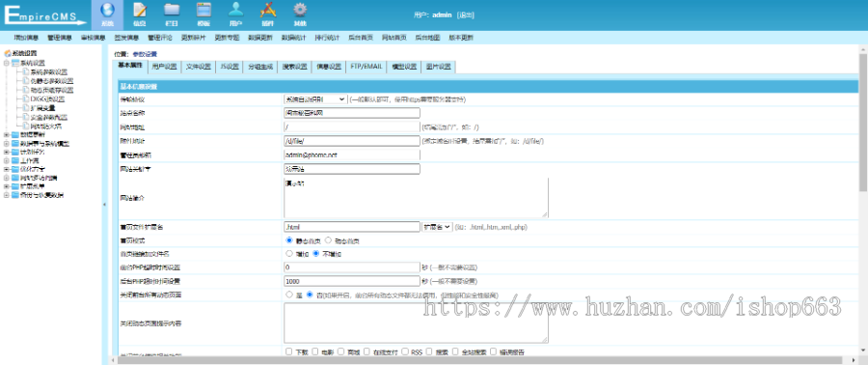Focus the 管理员邮箱 input field

(352, 155)
